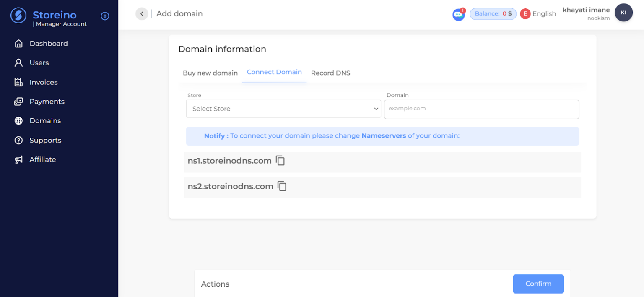Screen dimensions: 644x297
Task: Click the Add domain page title
Action: pyautogui.click(x=179, y=14)
